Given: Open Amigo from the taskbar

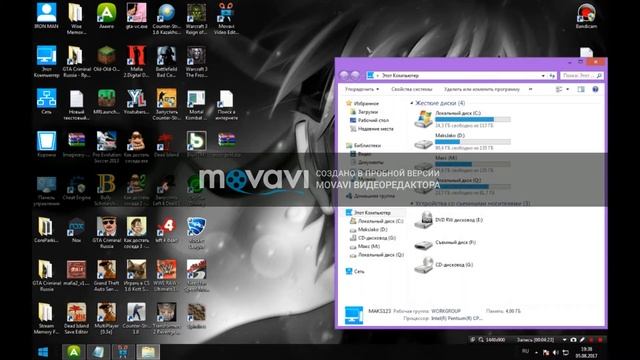Looking at the screenshot, I should click(x=73, y=352).
